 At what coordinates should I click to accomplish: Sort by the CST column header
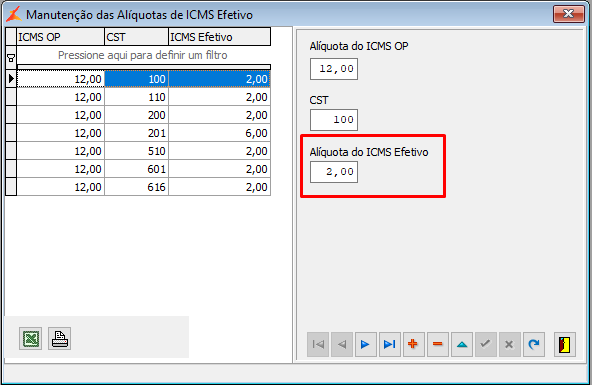pos(136,37)
